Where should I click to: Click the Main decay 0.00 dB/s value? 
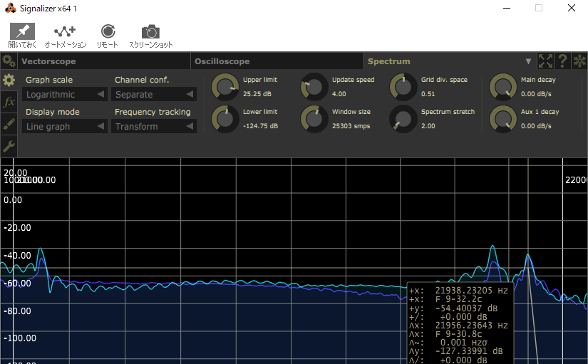[536, 94]
